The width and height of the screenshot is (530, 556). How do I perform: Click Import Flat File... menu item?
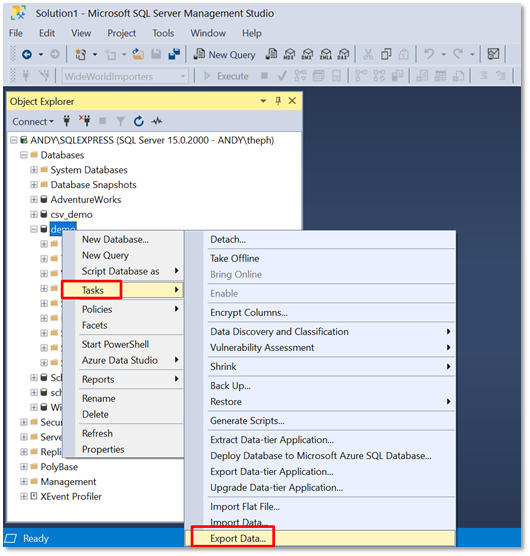[320, 507]
